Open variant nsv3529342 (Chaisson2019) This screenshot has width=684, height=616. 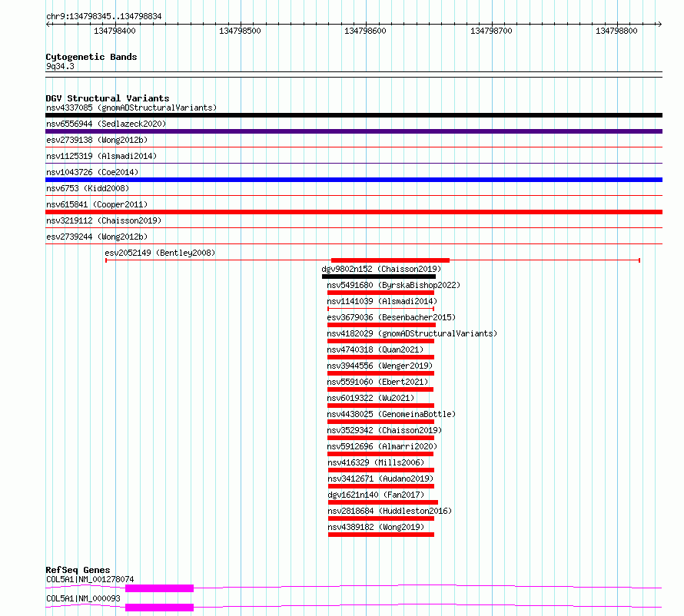(384, 430)
